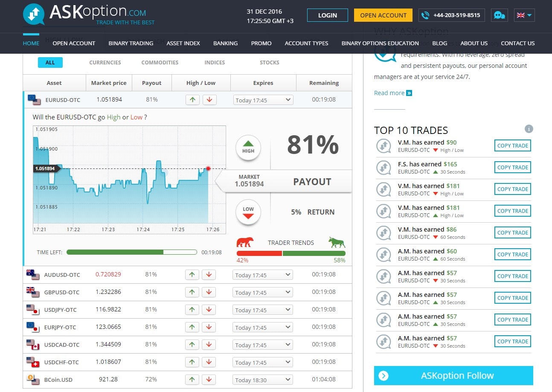Click the Read more arrow icon
Image resolution: width=552 pixels, height=392 pixels.
pos(409,93)
